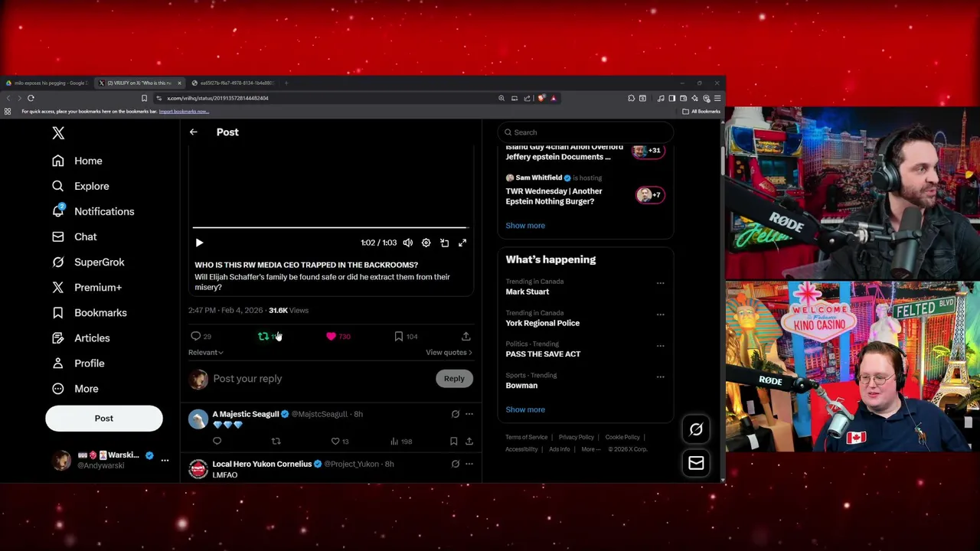Open SuperGrok in the sidebar
Viewport: 980px width, 551px height.
pyautogui.click(x=87, y=262)
